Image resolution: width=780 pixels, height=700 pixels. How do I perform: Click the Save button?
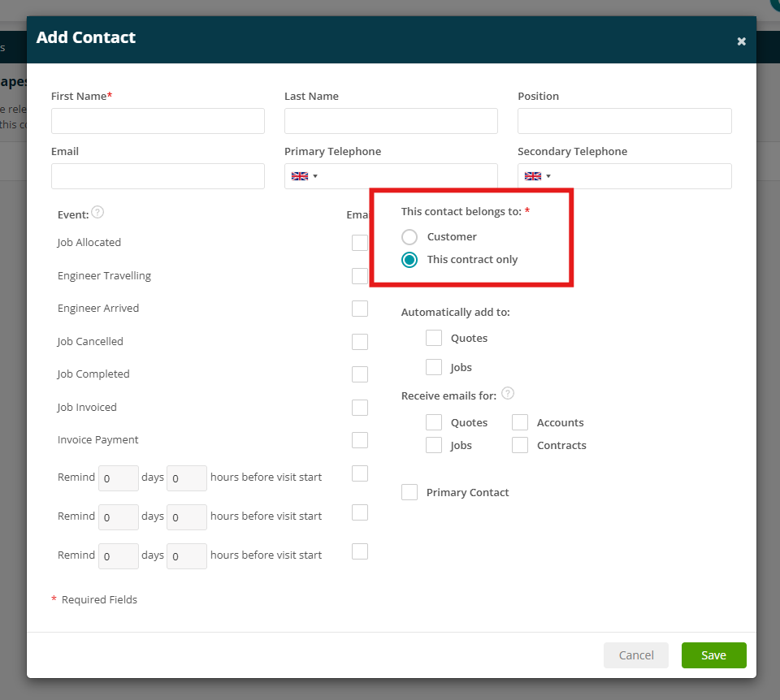714,655
